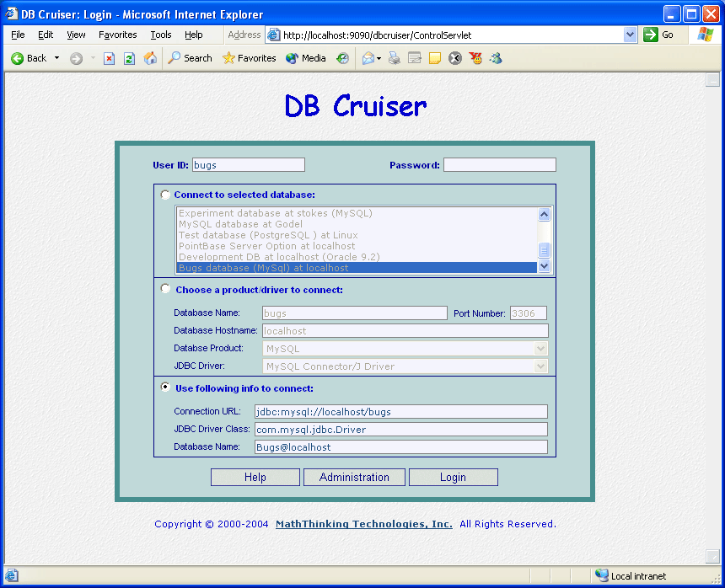The width and height of the screenshot is (725, 588).
Task: Click the Back navigation button
Action: click(x=29, y=58)
